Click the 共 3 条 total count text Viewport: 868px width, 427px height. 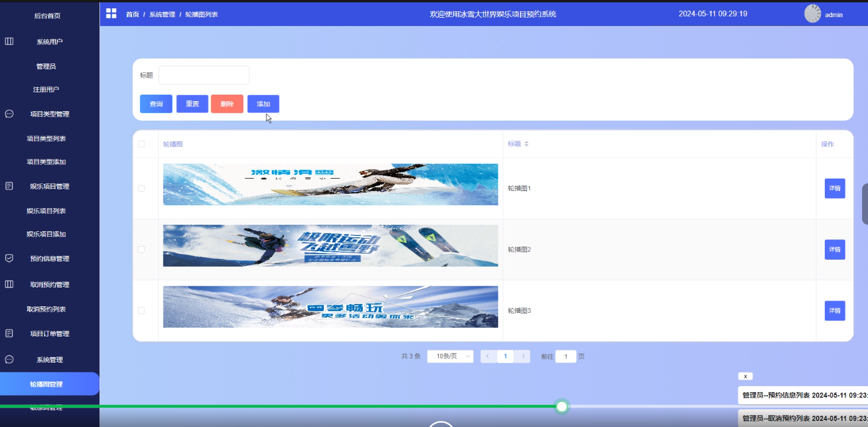click(411, 356)
